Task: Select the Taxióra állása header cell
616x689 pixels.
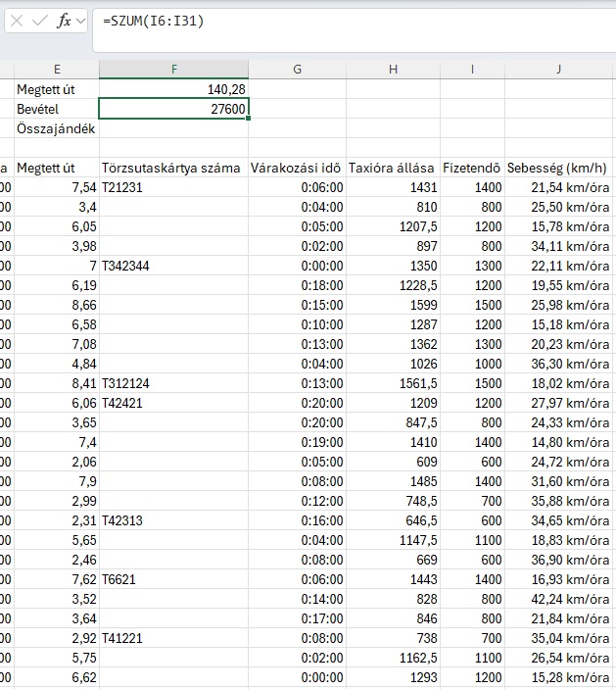Action: (x=393, y=168)
